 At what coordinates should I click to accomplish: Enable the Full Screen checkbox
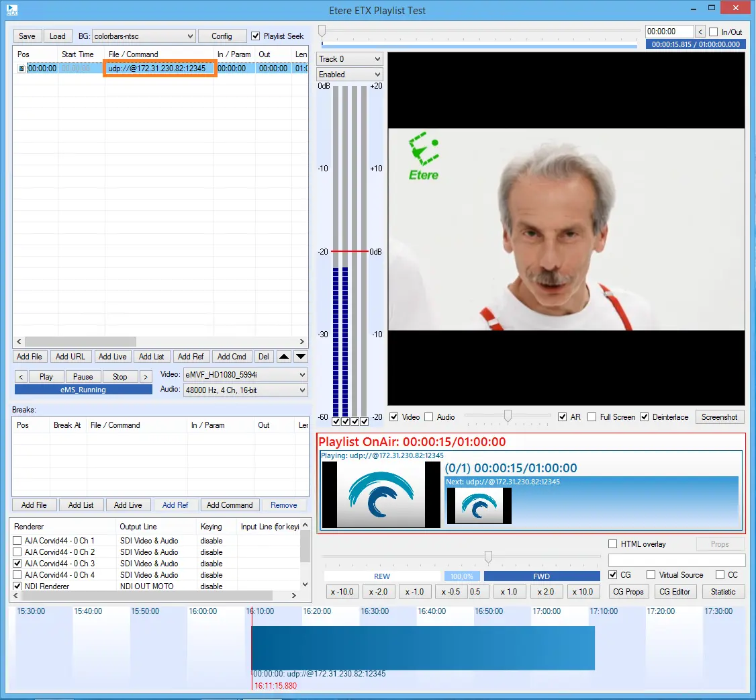592,417
